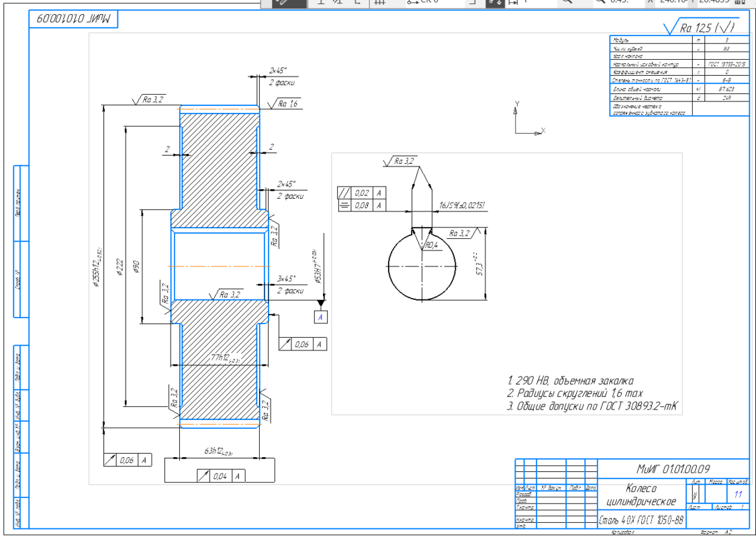Select the Ra 12,5 unspecified roughness symbol
The height and width of the screenshot is (537, 756).
tap(702, 28)
